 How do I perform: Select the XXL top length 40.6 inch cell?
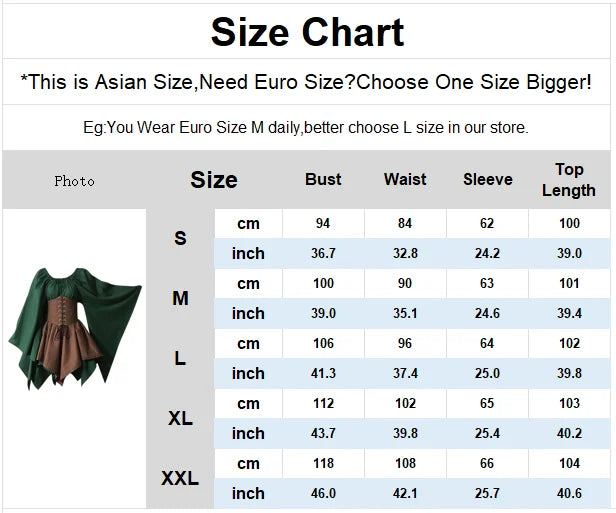click(x=569, y=493)
